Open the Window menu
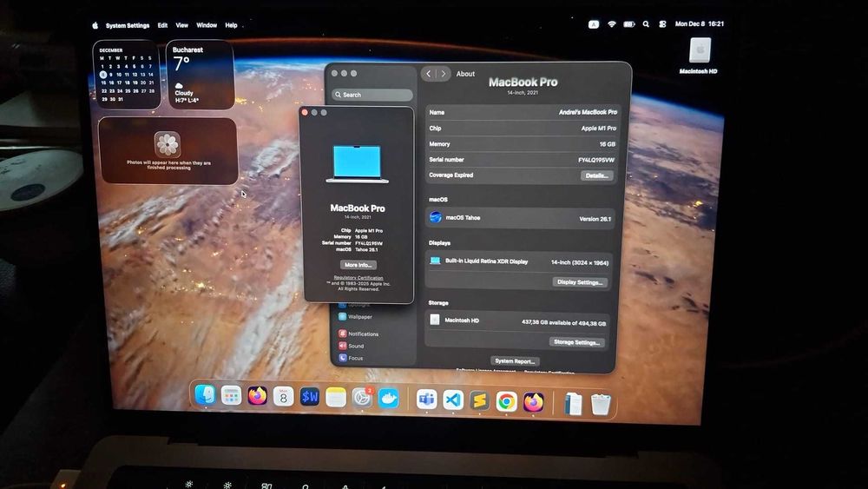The width and height of the screenshot is (868, 489). click(207, 25)
